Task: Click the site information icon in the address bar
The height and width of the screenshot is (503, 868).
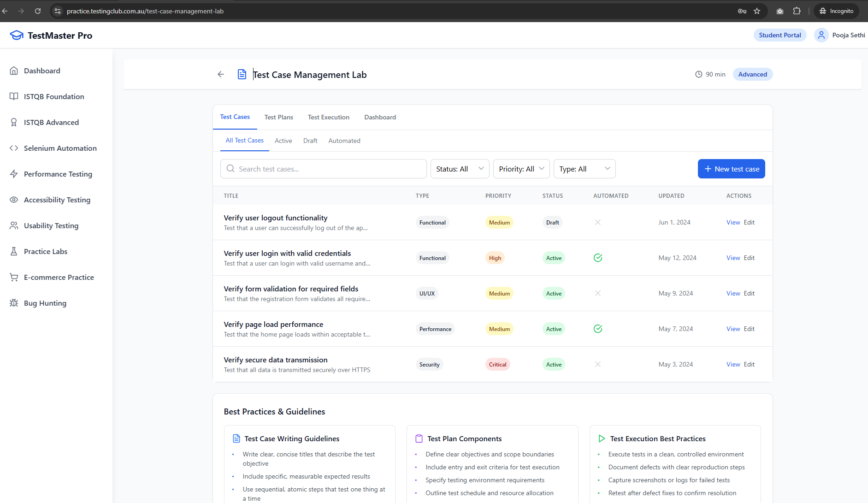Action: 58,11
